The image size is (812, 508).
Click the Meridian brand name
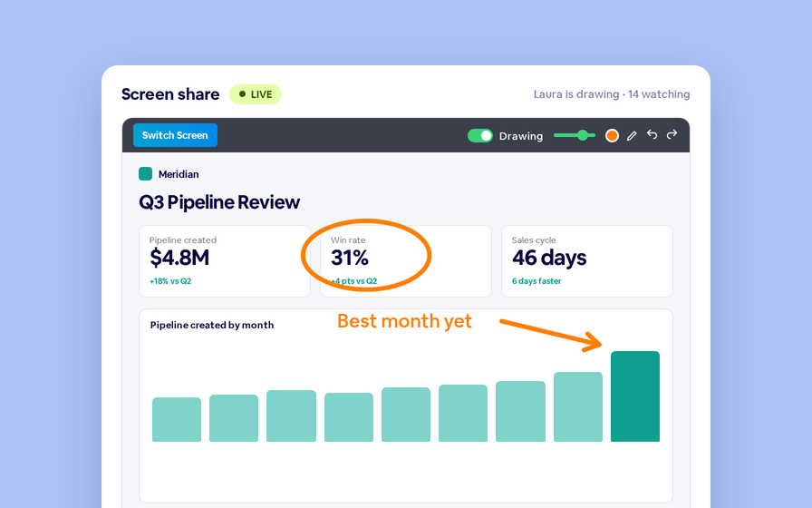179,174
